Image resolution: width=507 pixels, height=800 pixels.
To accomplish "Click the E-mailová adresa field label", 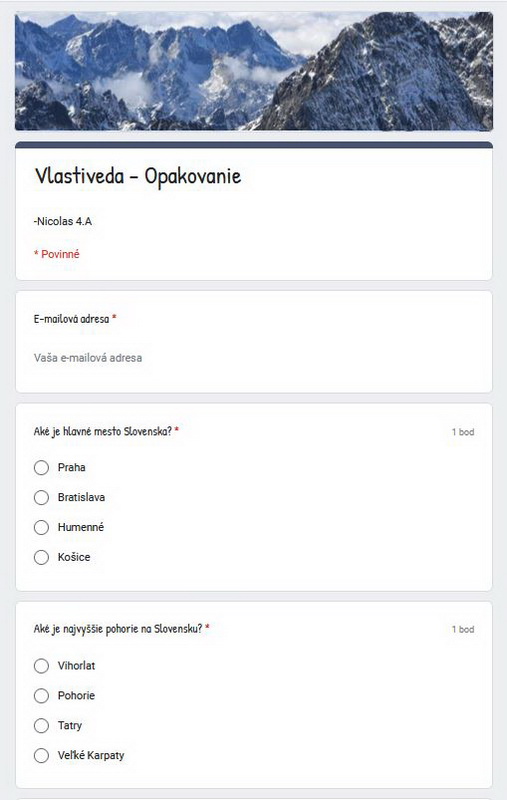I will click(71, 319).
